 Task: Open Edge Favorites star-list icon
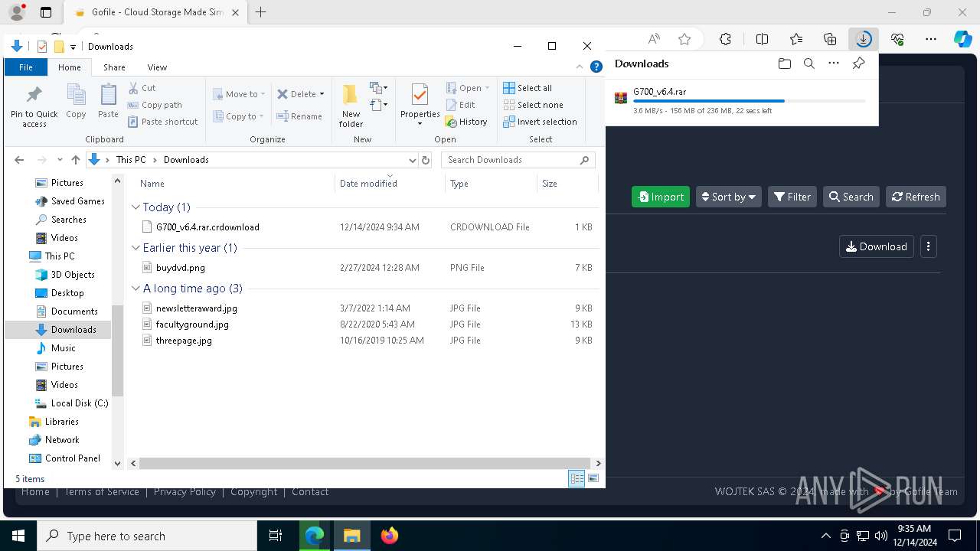[x=796, y=39]
